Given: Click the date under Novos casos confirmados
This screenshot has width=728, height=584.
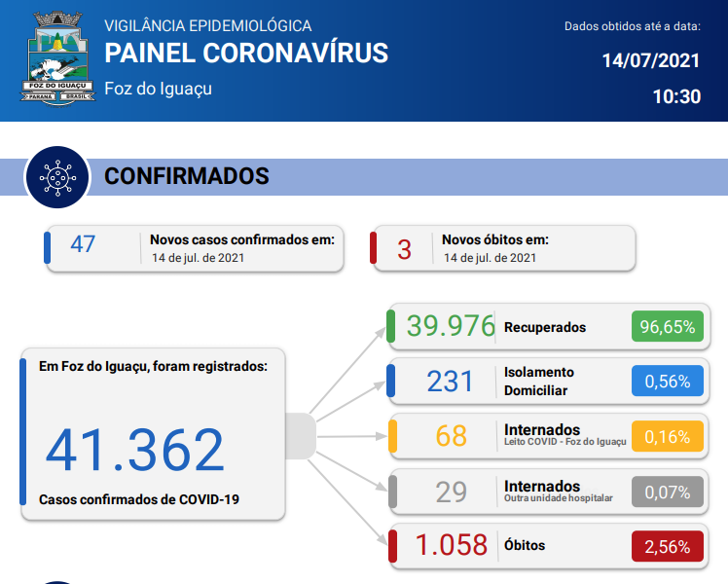Looking at the screenshot, I should (x=198, y=258).
